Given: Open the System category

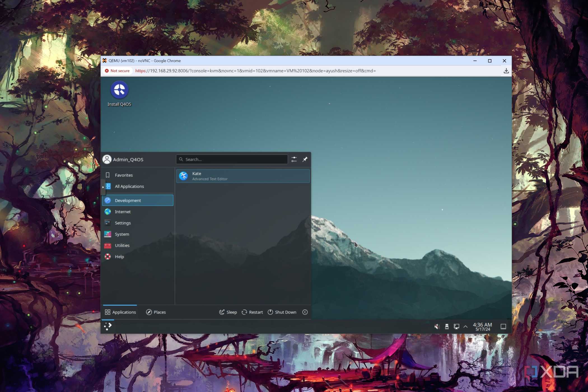Looking at the screenshot, I should pyautogui.click(x=138, y=234).
